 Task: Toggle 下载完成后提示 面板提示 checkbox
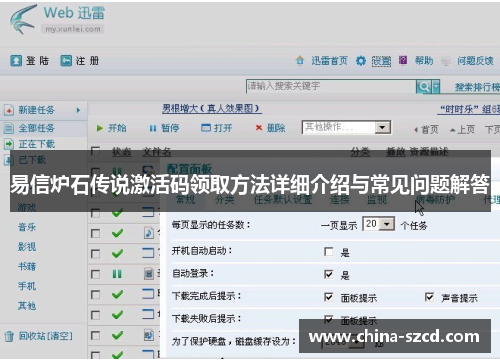pos(328,297)
